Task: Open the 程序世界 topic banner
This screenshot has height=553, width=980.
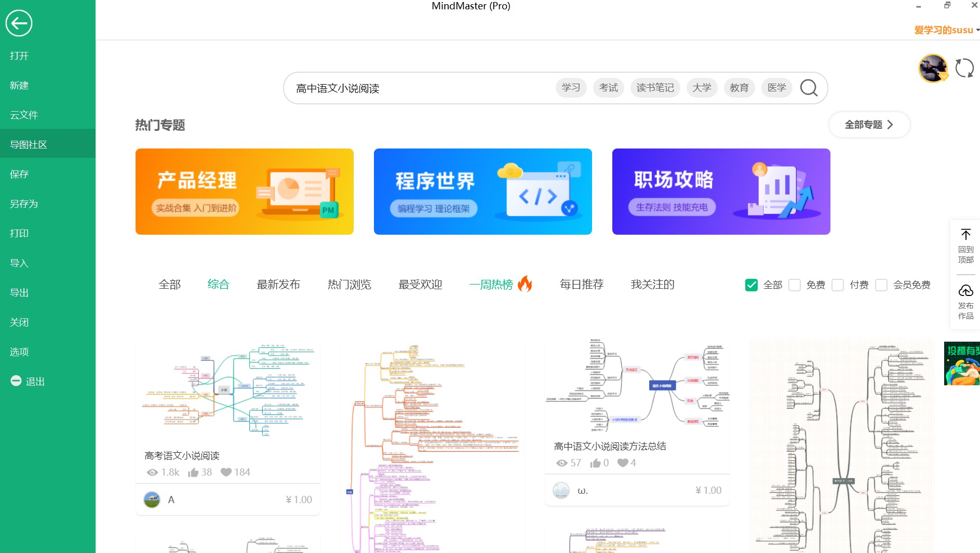Action: click(x=483, y=192)
